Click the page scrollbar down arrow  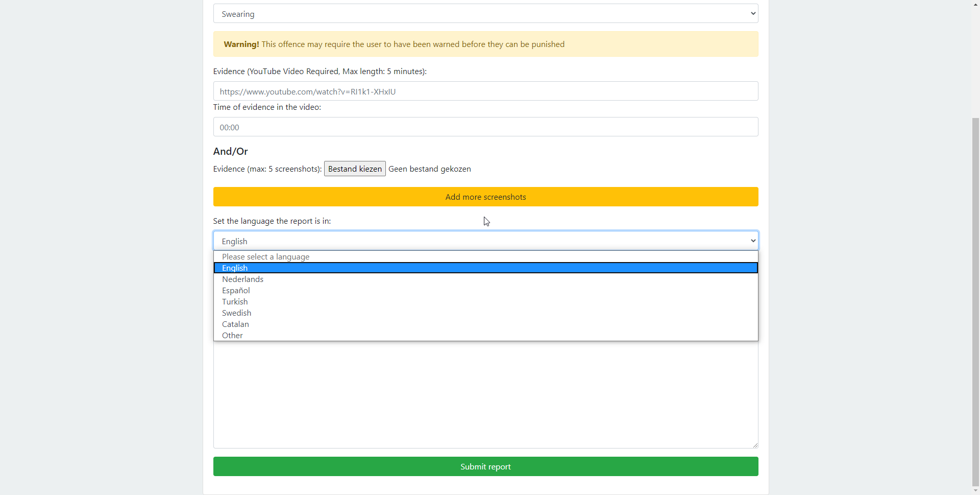pyautogui.click(x=975, y=491)
